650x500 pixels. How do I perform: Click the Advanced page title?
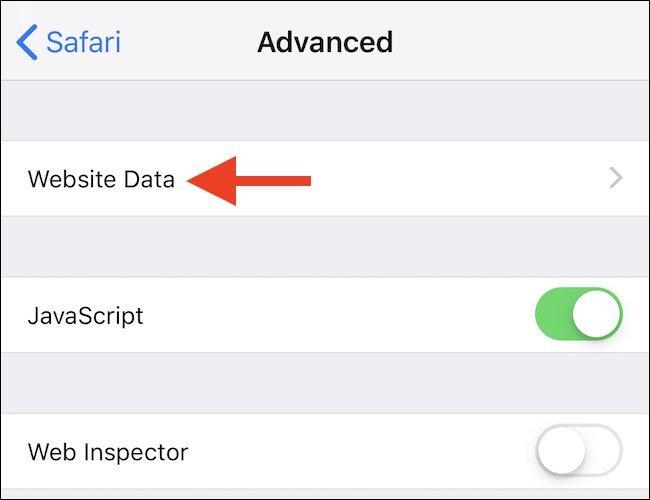click(x=325, y=43)
